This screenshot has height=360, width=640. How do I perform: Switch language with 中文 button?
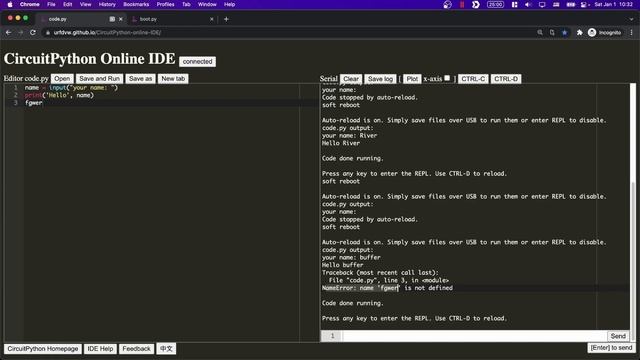(166, 349)
